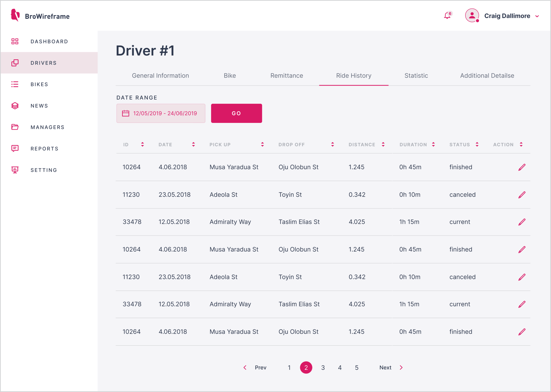Click the Prev left arrow icon
This screenshot has height=392, width=551.
point(245,368)
